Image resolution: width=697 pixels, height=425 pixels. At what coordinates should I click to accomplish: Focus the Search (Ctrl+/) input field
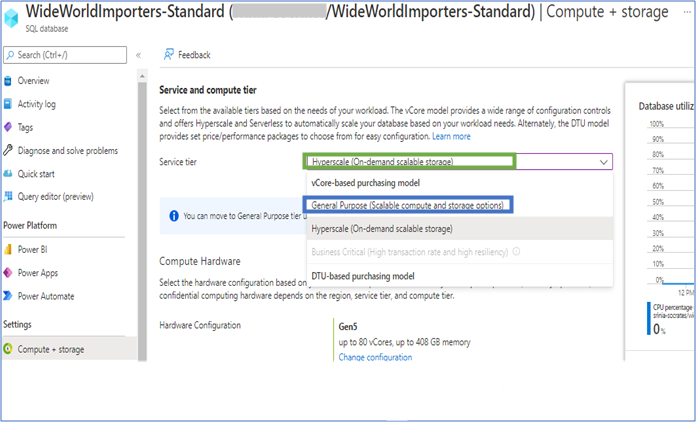65,55
